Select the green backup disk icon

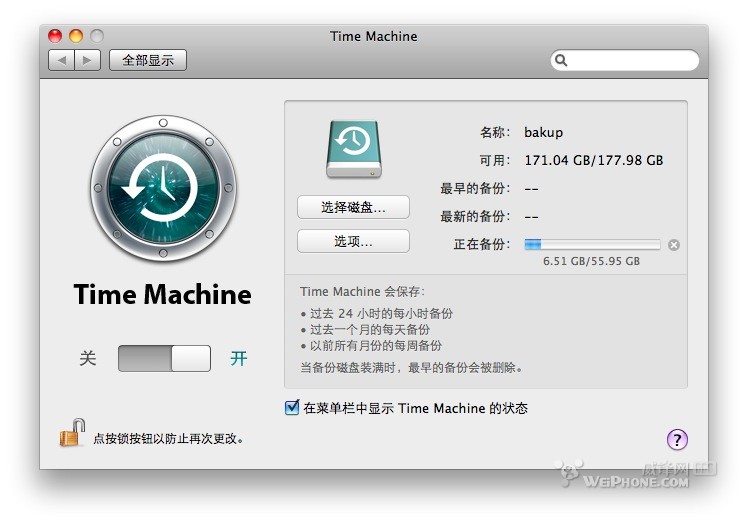(x=353, y=150)
